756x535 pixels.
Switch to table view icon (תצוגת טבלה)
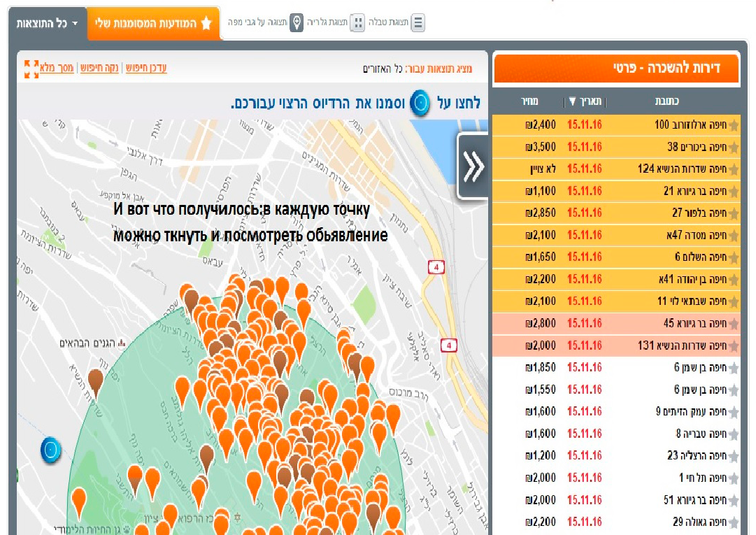tap(418, 23)
